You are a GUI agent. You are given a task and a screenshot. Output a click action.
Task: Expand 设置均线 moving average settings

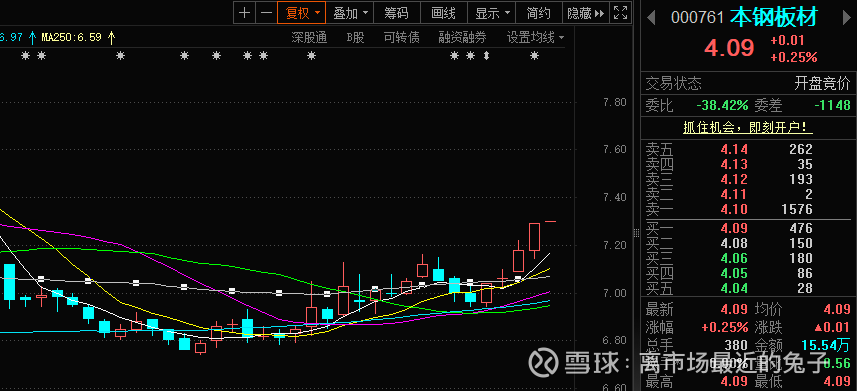[x=535, y=38]
